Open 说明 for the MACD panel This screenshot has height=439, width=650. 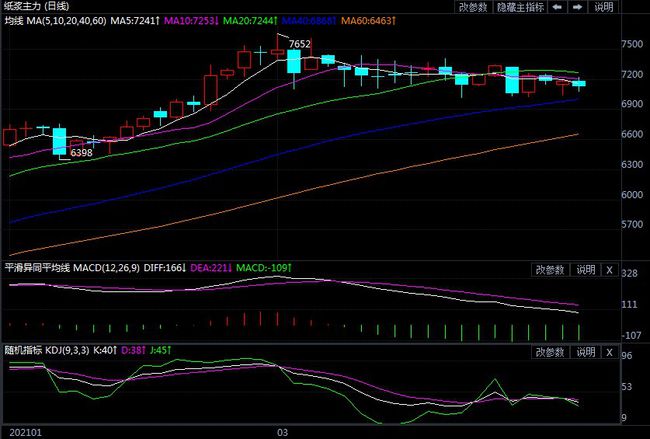pyautogui.click(x=586, y=269)
